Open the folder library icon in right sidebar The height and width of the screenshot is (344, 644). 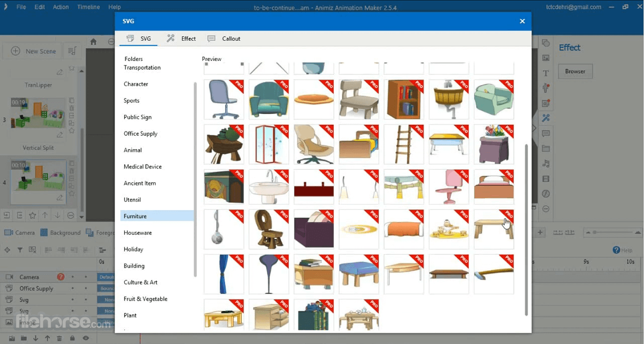pos(546,148)
